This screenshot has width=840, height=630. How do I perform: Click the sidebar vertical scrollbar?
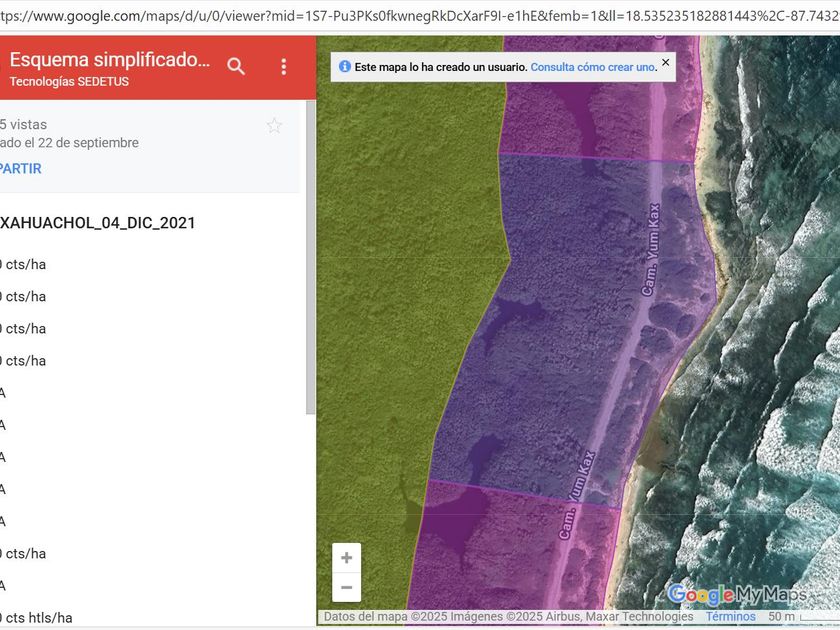point(310,260)
